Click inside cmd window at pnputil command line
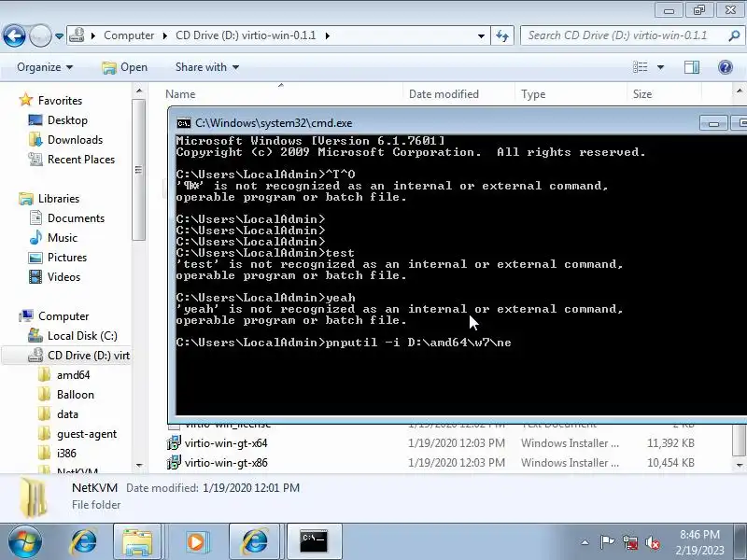This screenshot has width=747, height=560. coord(343,343)
